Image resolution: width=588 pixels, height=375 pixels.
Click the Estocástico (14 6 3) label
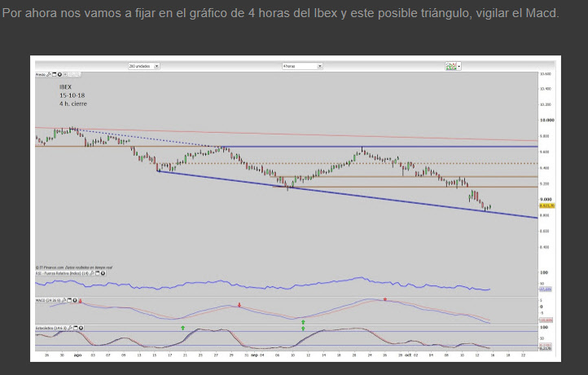[51, 328]
